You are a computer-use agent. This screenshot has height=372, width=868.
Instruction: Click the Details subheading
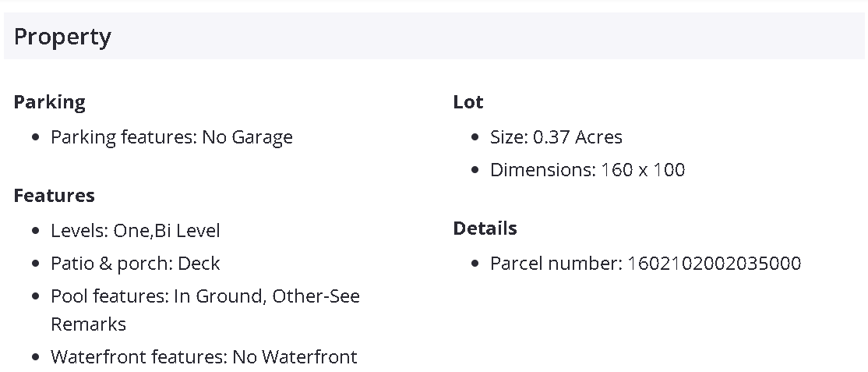[x=485, y=229]
